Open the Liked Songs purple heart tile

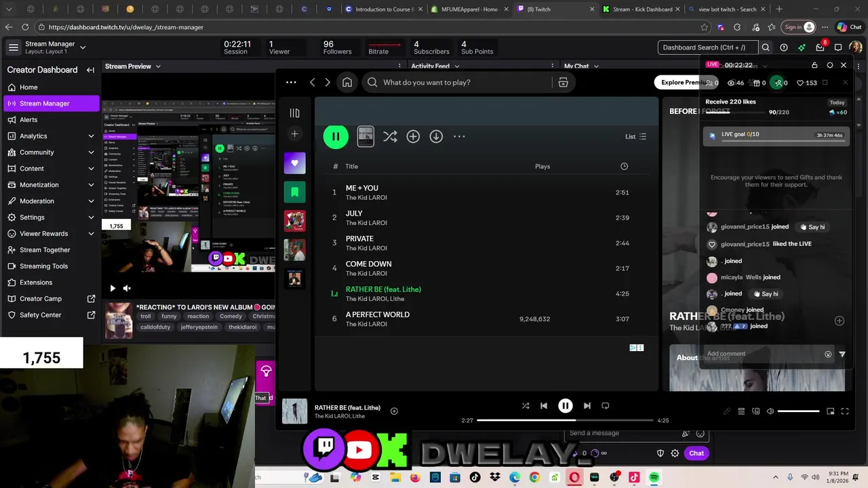point(294,163)
